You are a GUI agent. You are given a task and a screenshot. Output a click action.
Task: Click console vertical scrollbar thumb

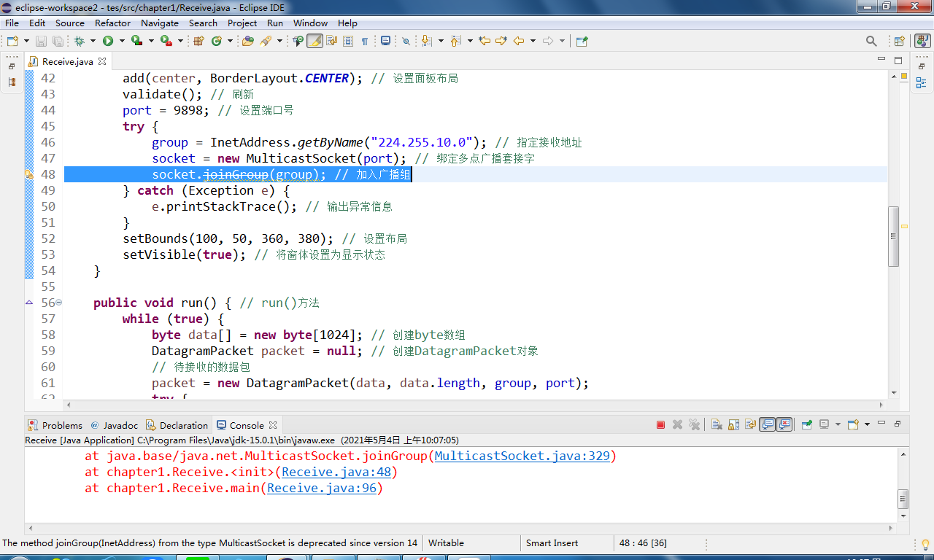click(903, 499)
